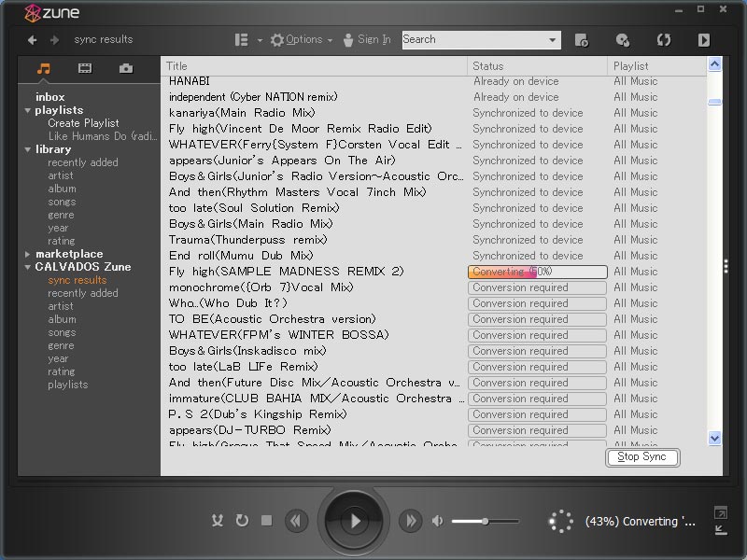Sort by the Playlist column header

656,66
